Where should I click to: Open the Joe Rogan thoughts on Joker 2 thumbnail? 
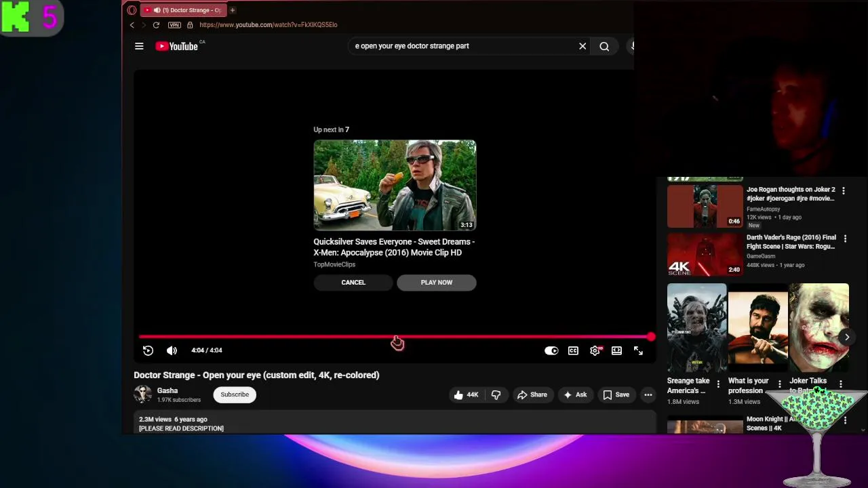(705, 206)
